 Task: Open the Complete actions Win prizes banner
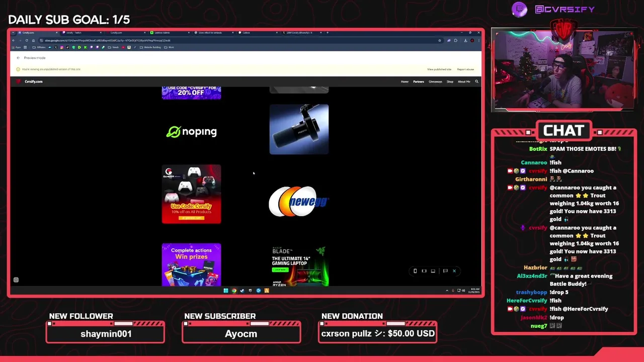point(191,265)
